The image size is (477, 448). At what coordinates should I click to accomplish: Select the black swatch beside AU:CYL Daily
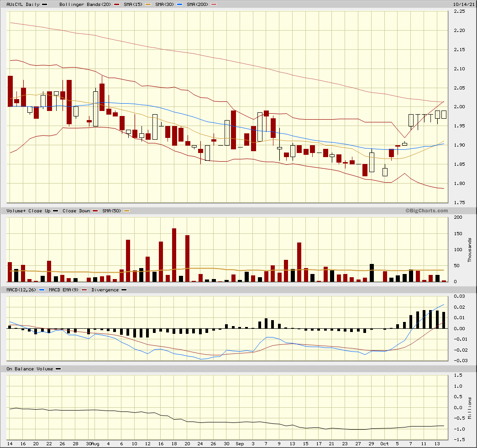[x=44, y=5]
